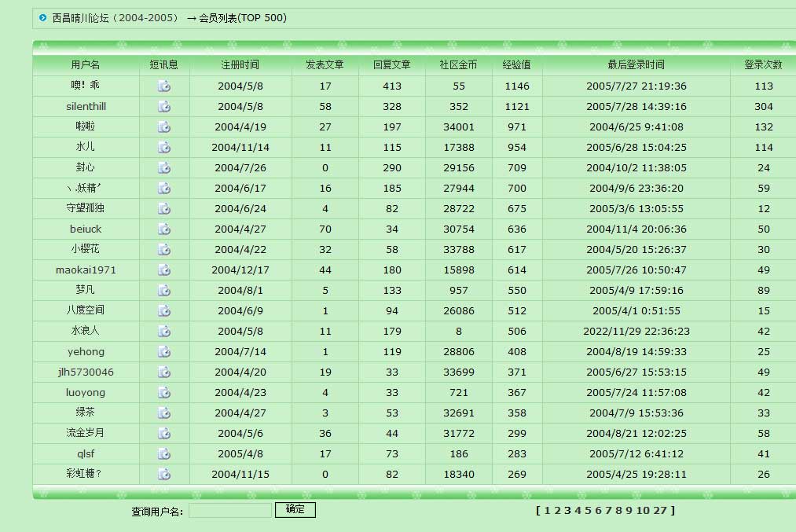Send message to yehong
Image resolution: width=796 pixels, height=532 pixels.
(164, 351)
